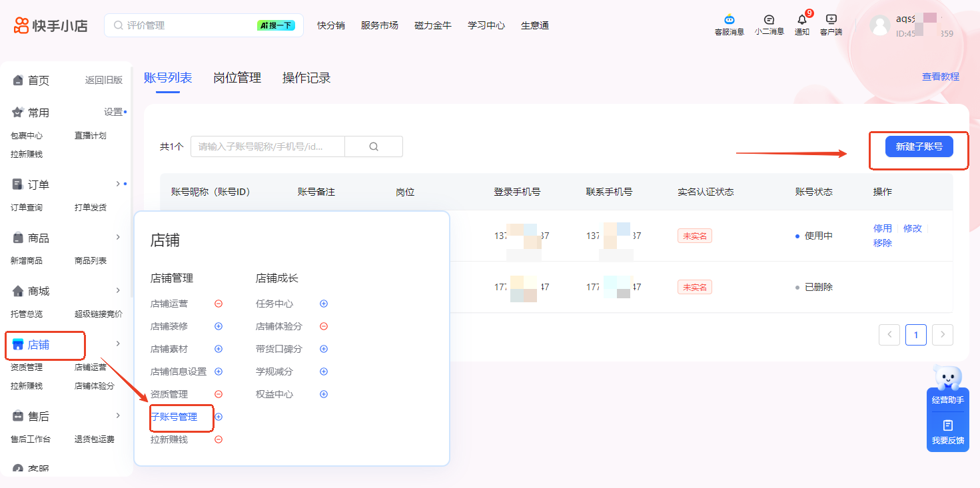Open 直播计划 in the sidebar
This screenshot has width=980, height=488.
pos(91,136)
